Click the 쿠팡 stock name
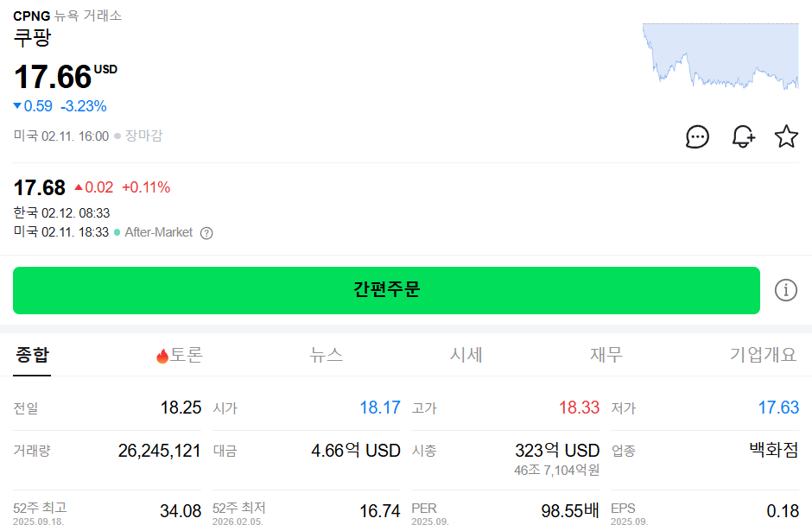The height and width of the screenshot is (531, 812). point(32,38)
